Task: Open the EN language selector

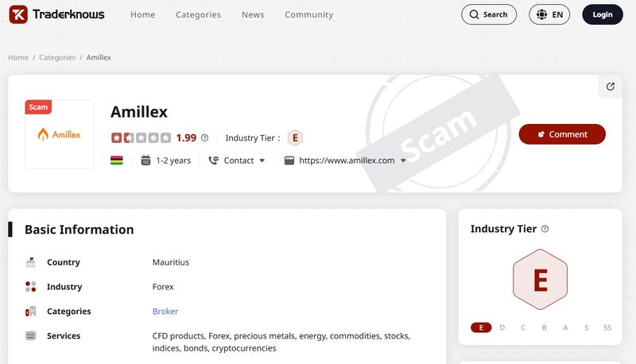Action: click(x=549, y=14)
